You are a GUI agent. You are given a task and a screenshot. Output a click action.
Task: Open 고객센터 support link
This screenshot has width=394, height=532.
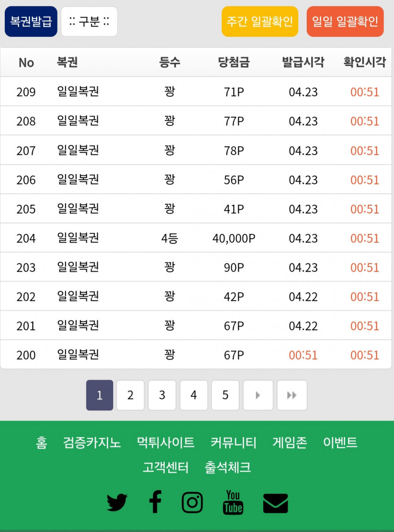click(166, 467)
